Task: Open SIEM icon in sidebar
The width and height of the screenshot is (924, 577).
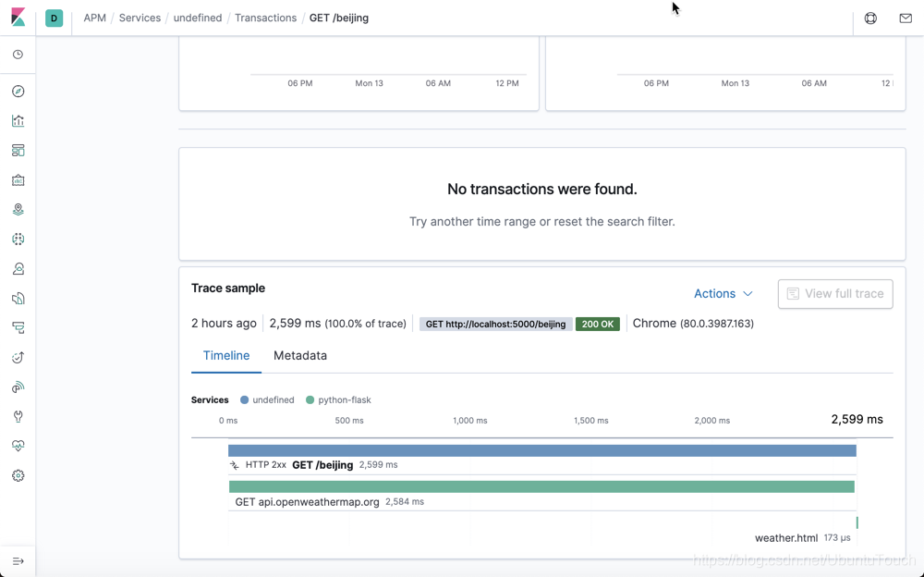Action: tap(18, 387)
